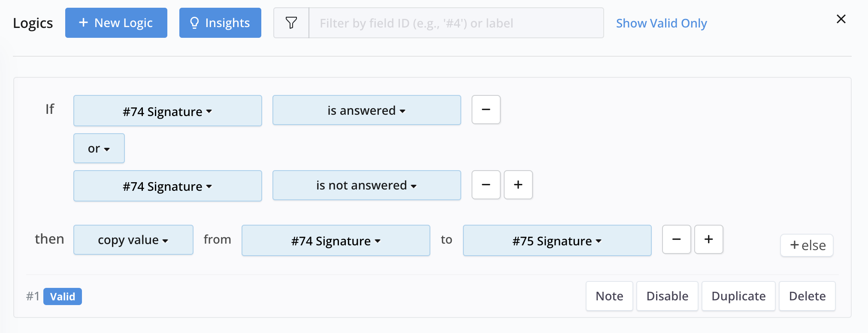This screenshot has width=868, height=333.
Task: Click the filter by field ID input
Action: pyautogui.click(x=456, y=23)
